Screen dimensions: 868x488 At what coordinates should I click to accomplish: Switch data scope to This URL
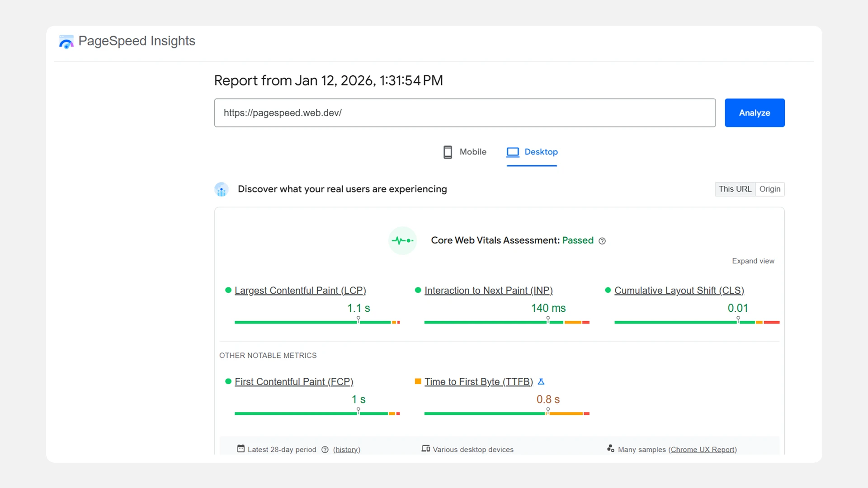tap(735, 189)
